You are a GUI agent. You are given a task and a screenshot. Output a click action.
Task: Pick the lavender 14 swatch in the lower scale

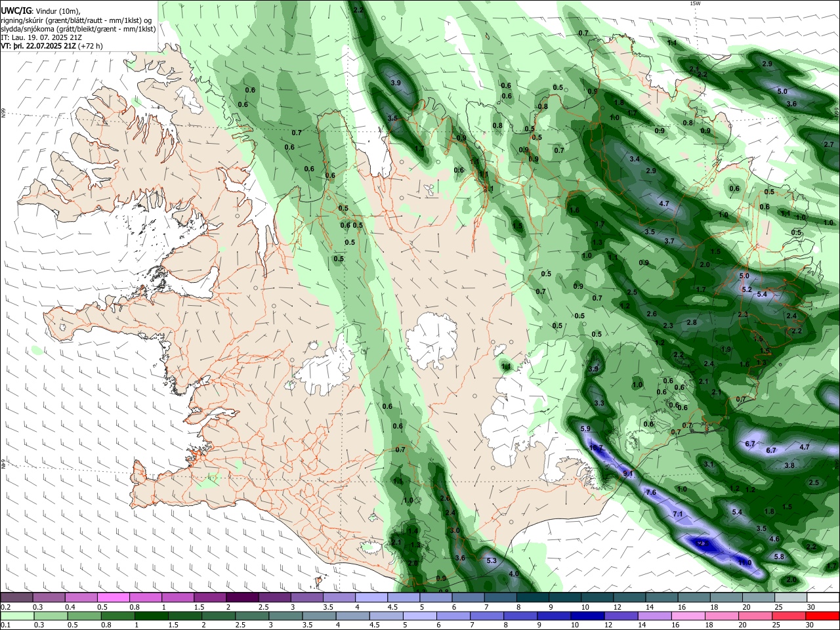[655, 616]
